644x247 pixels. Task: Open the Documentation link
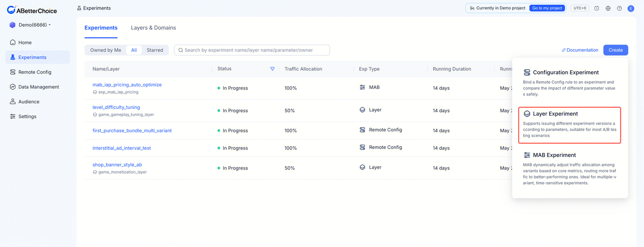click(x=580, y=50)
